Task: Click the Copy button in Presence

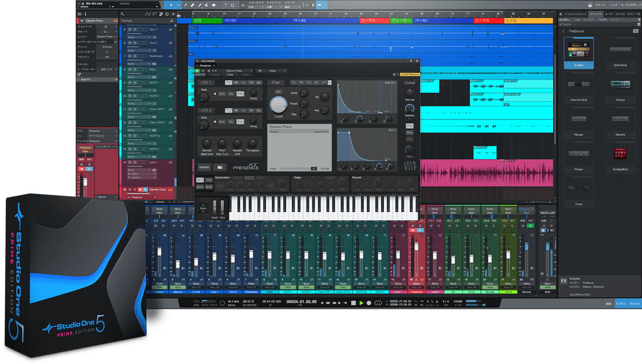Action: (x=230, y=75)
